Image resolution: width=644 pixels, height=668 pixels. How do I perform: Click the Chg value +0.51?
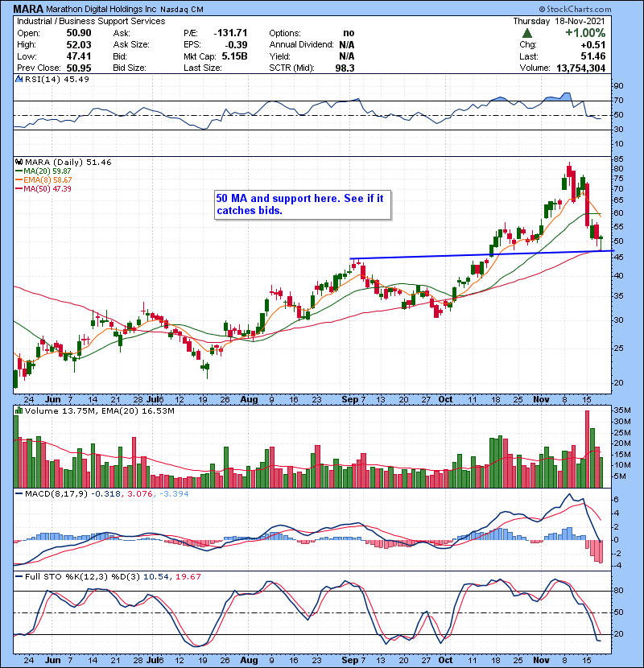pos(593,45)
